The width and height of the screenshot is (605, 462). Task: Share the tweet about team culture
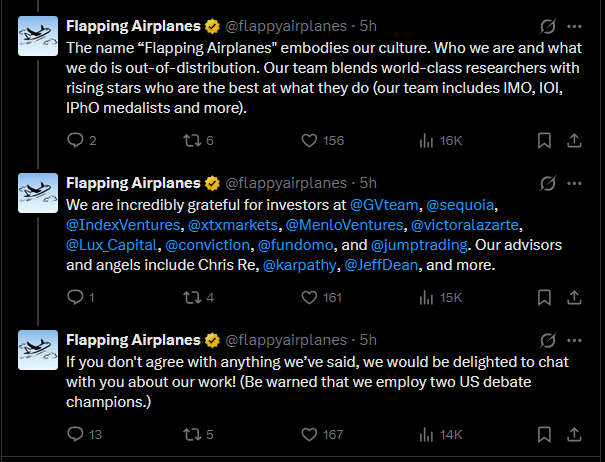(x=573, y=141)
